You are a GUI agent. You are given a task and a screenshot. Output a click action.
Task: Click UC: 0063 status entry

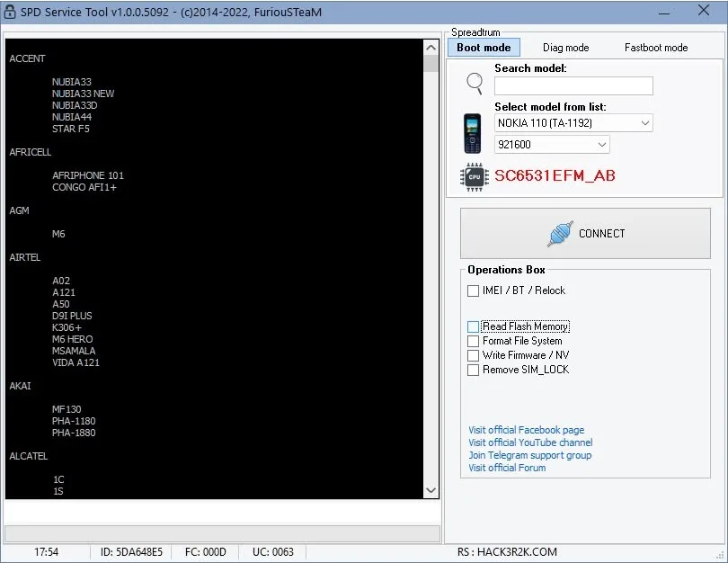pos(273,552)
